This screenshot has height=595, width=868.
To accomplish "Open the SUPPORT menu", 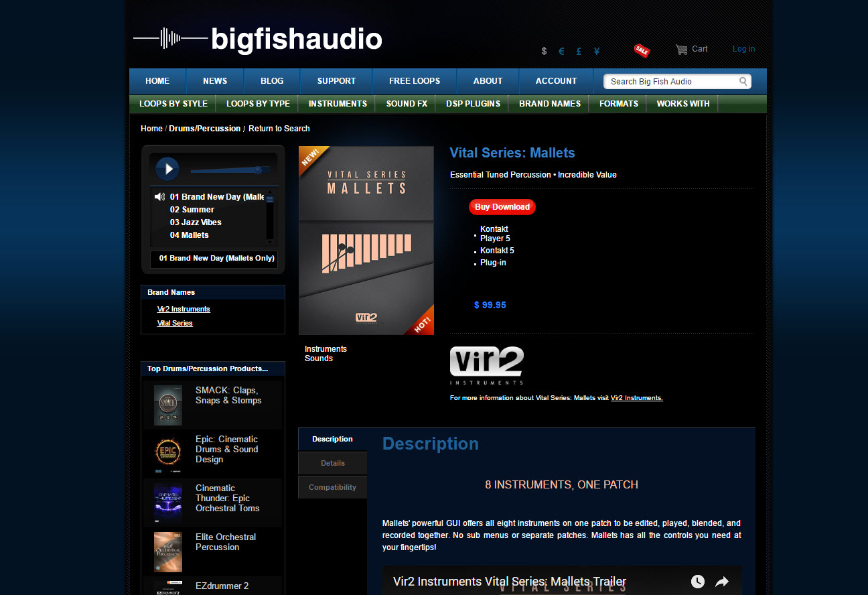I will [x=336, y=81].
